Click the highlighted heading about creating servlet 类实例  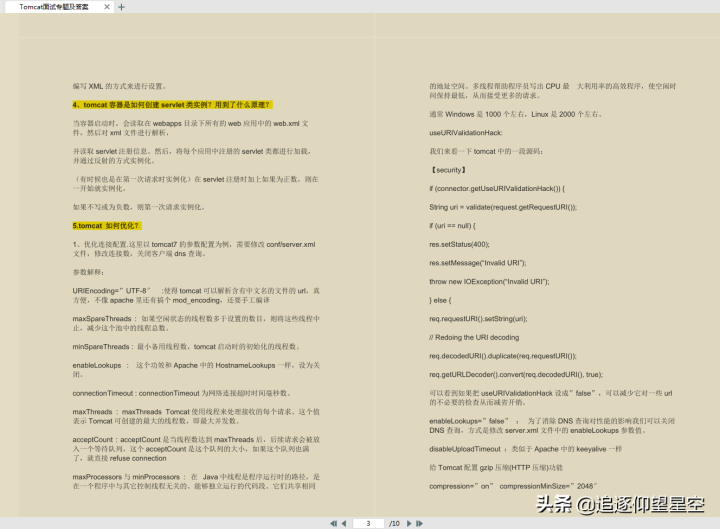172,105
